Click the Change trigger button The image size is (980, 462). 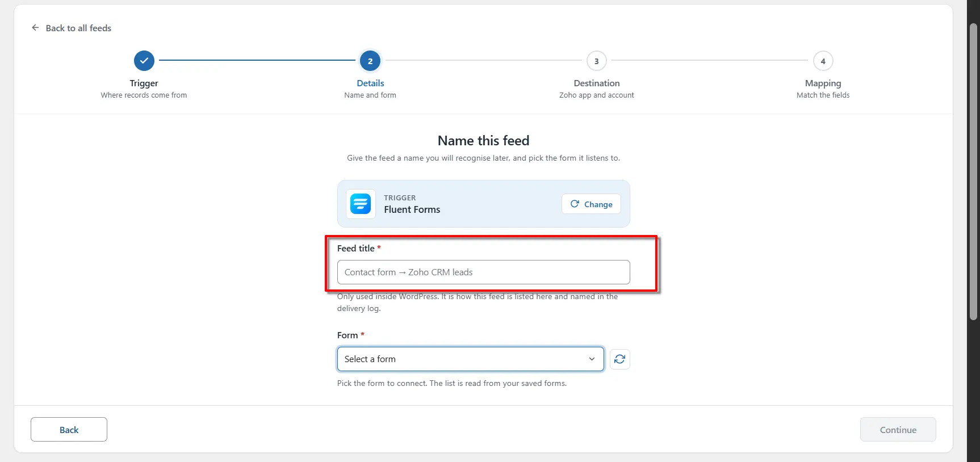coord(591,204)
